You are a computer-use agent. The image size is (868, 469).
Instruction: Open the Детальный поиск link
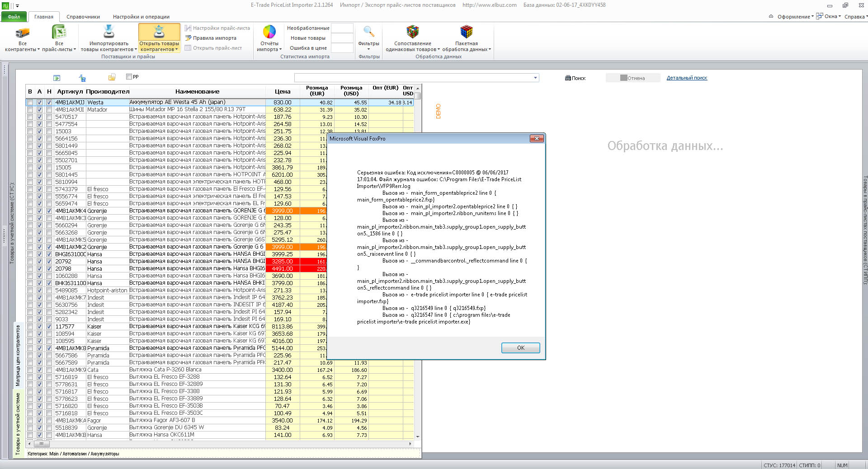(687, 78)
